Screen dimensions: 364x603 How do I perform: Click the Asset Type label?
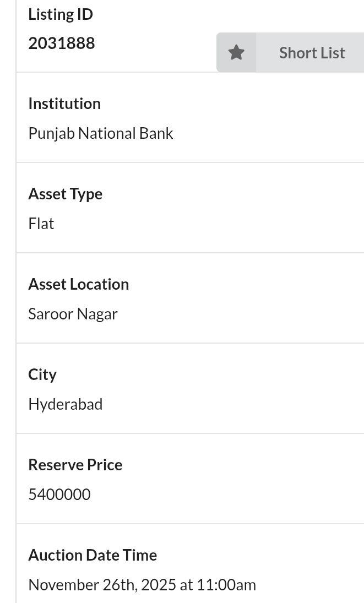65,193
